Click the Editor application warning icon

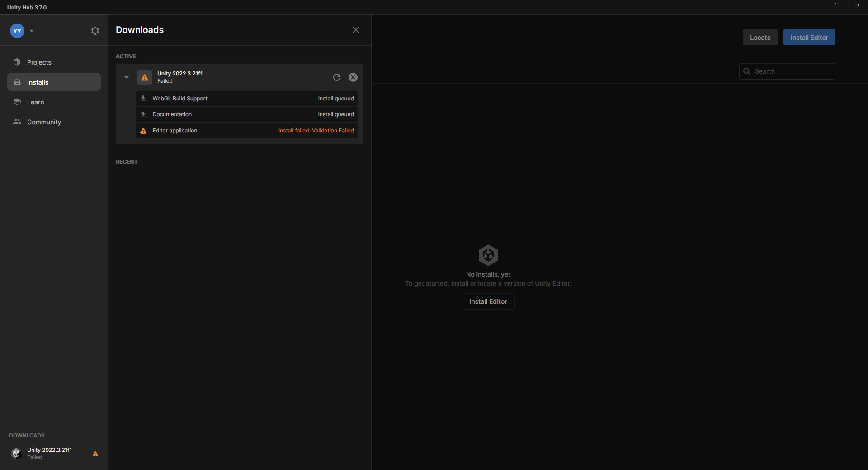(x=143, y=131)
